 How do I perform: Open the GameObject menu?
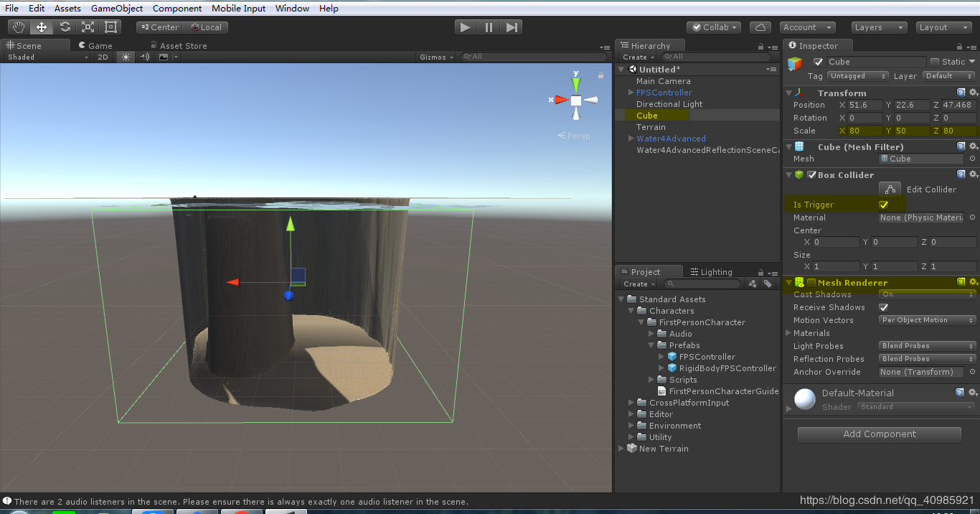pos(116,8)
